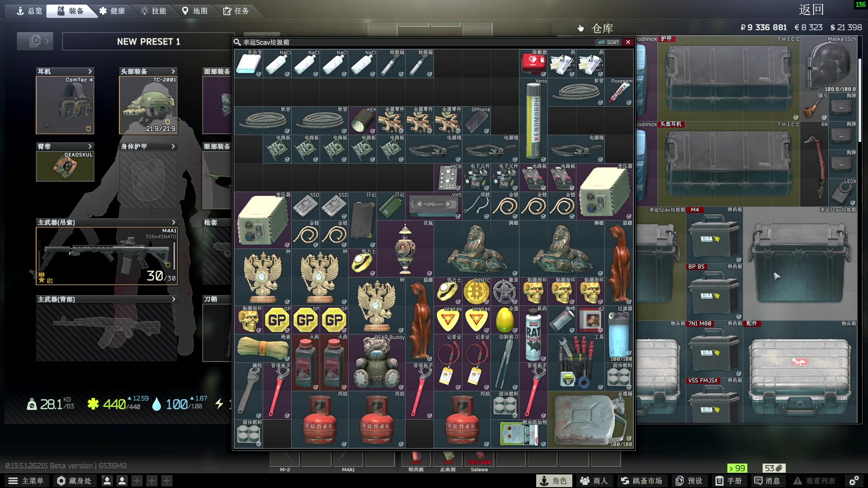The height and width of the screenshot is (488, 868).
Task: Select the Rat Poison item
Action: point(533,334)
